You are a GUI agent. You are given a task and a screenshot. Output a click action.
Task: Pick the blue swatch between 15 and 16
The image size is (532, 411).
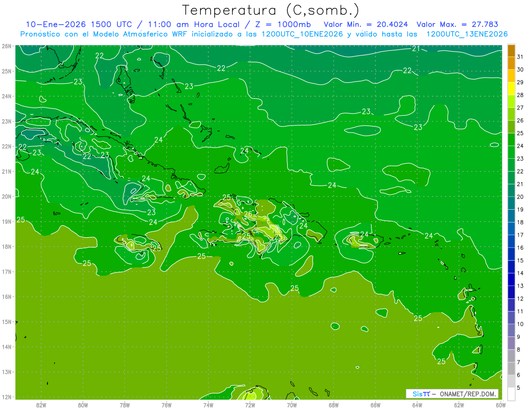511,254
